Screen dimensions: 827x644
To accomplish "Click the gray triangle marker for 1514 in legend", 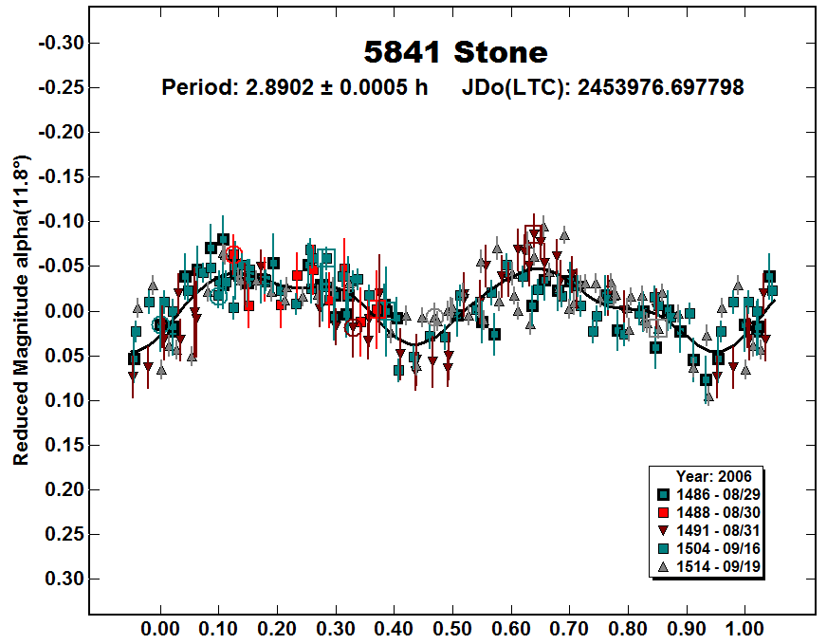I will click(664, 566).
